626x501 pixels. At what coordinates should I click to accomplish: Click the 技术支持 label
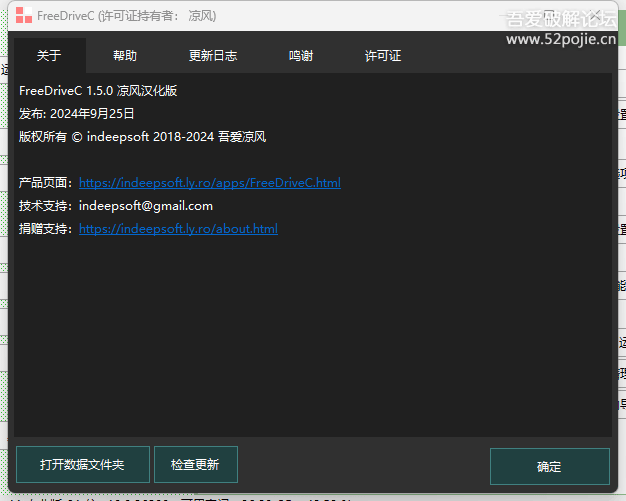point(45,206)
